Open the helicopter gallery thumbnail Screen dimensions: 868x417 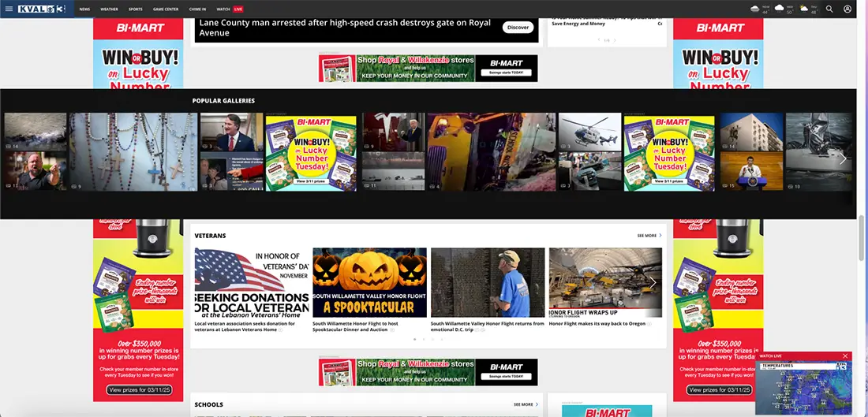pyautogui.click(x=589, y=132)
